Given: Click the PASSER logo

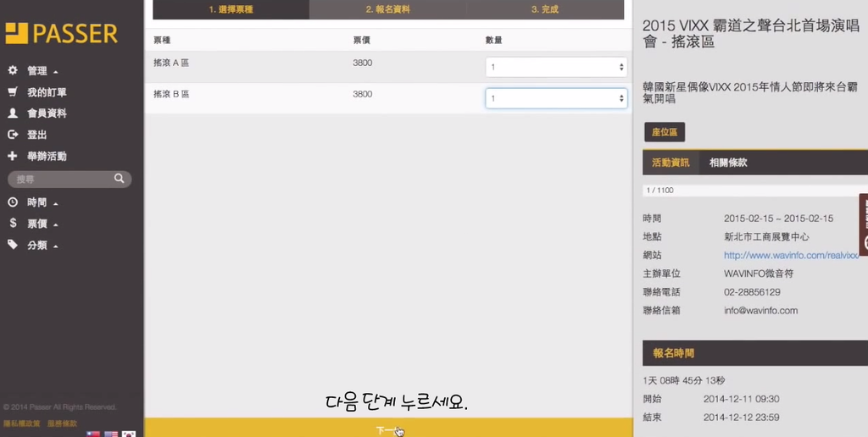Looking at the screenshot, I should pyautogui.click(x=61, y=33).
